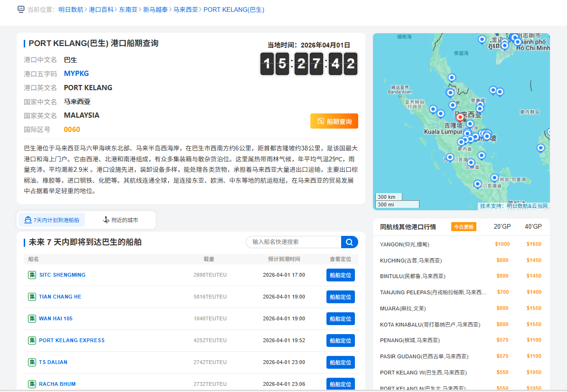
Task: Open 东南亚 breadcrumb link
Action: point(128,9)
